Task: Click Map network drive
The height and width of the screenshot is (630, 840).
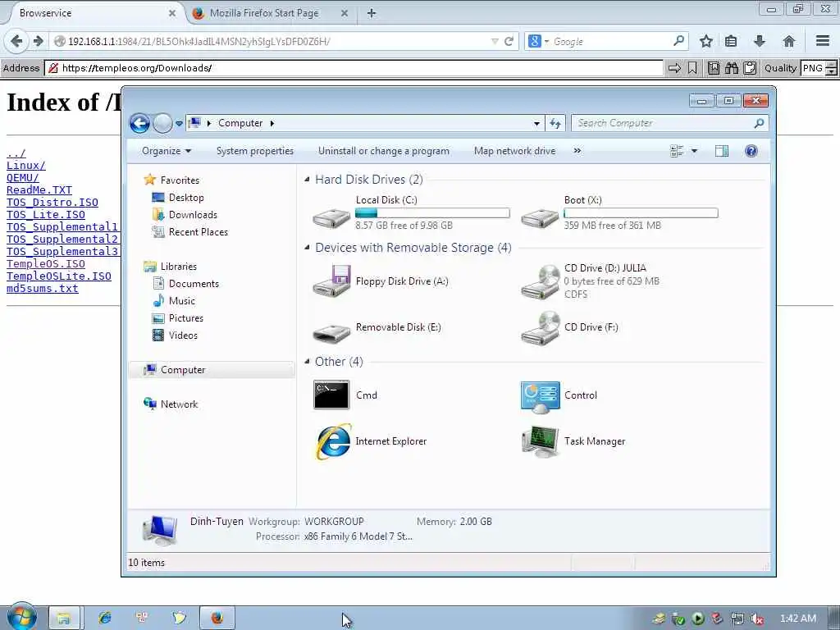Action: (515, 151)
